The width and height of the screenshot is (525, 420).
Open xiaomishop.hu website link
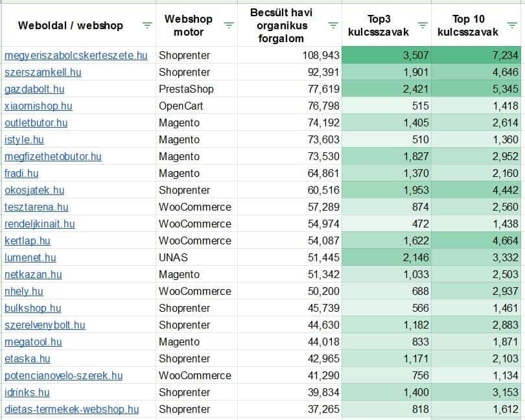pyautogui.click(x=38, y=106)
